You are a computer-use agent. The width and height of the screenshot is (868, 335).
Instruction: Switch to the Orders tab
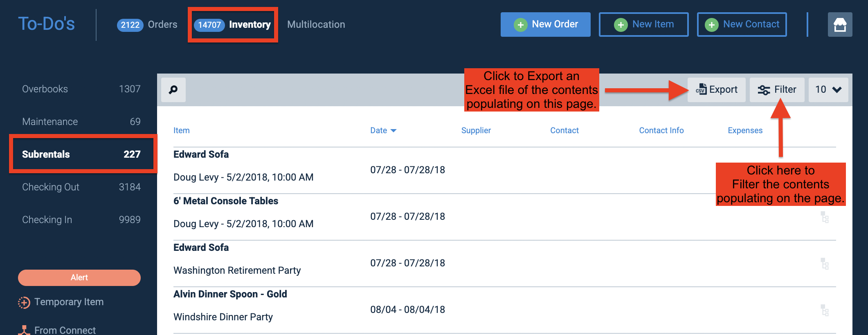pos(147,25)
